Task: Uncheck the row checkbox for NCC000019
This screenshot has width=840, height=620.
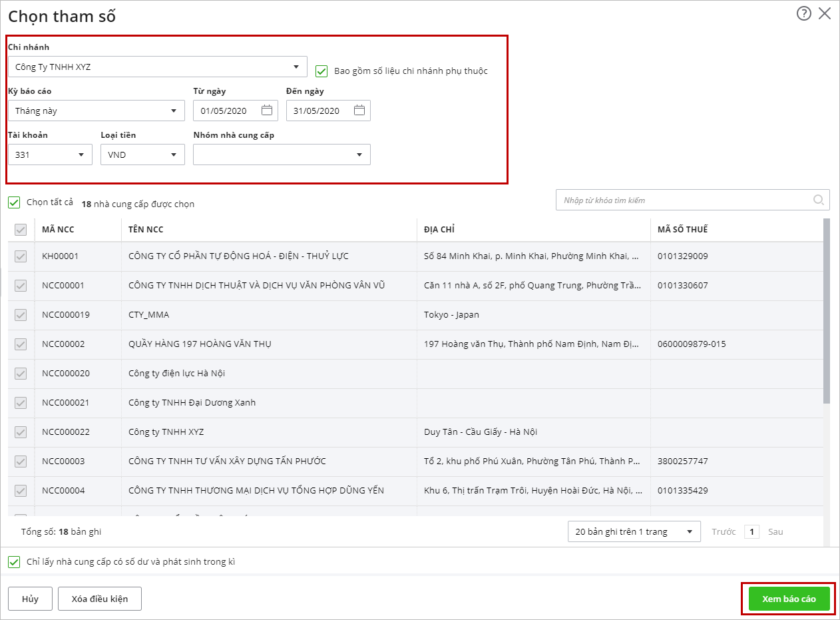Action: click(x=21, y=315)
